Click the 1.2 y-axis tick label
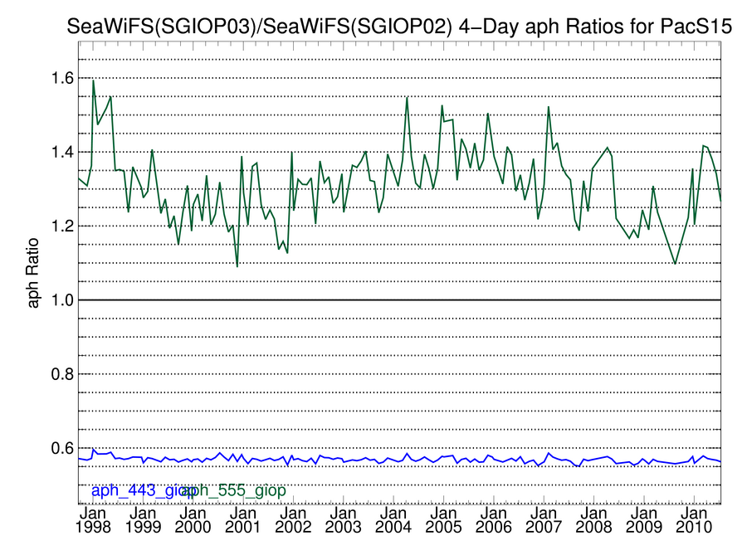The height and width of the screenshot is (560, 747). [62, 226]
